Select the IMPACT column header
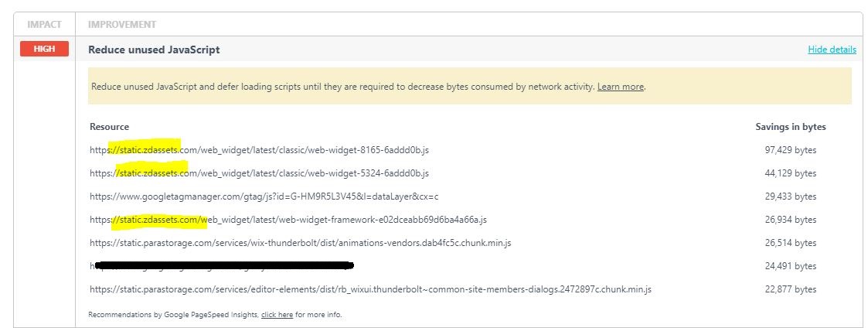The height and width of the screenshot is (328, 868). [x=44, y=25]
